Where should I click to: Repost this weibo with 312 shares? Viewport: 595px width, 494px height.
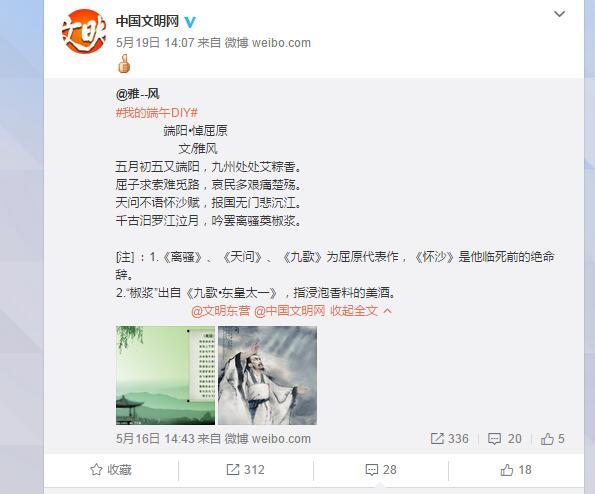click(246, 470)
